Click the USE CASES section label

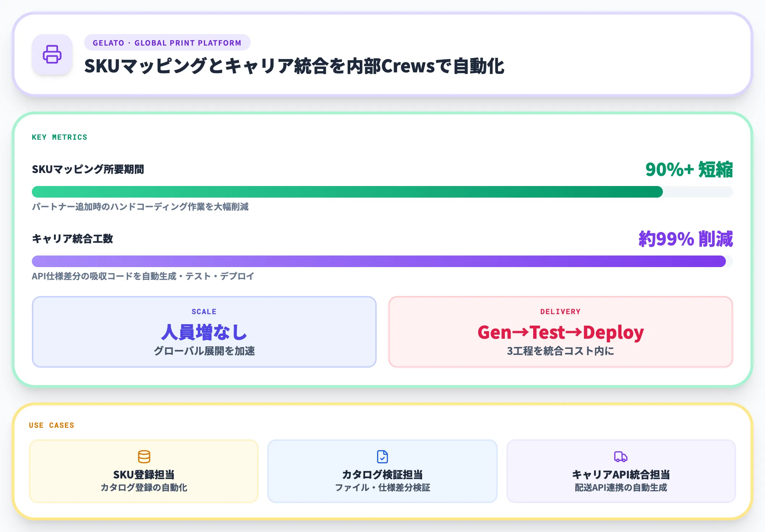(x=51, y=425)
